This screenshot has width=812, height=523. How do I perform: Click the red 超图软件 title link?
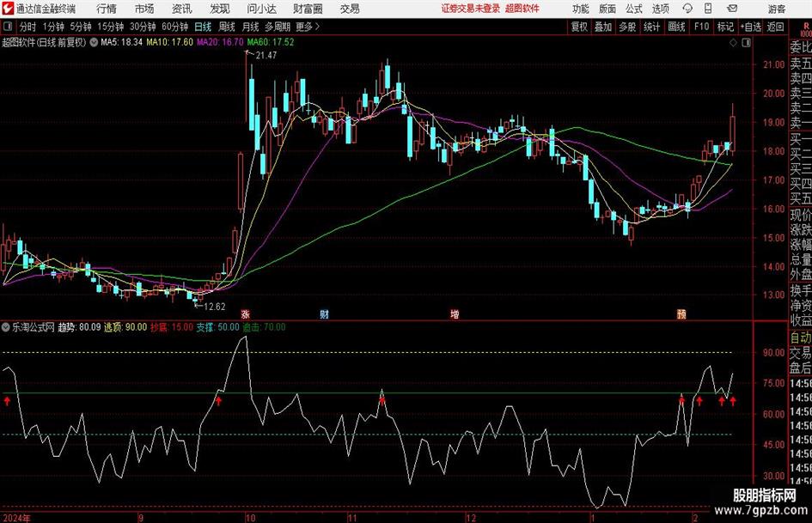pos(522,9)
